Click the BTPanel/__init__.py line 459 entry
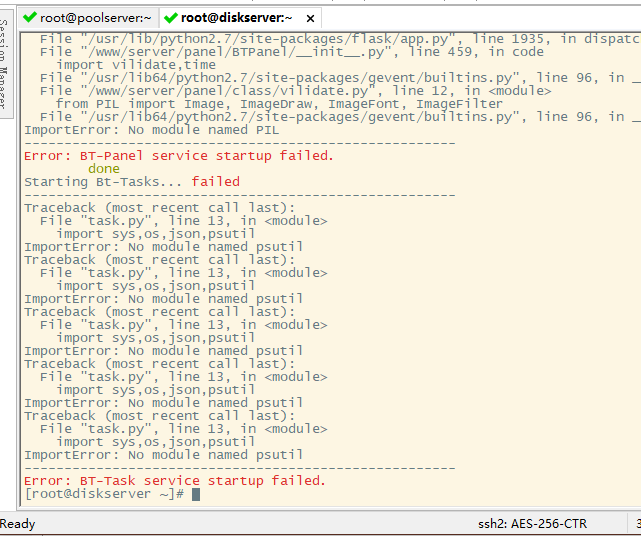 click(x=292, y=52)
